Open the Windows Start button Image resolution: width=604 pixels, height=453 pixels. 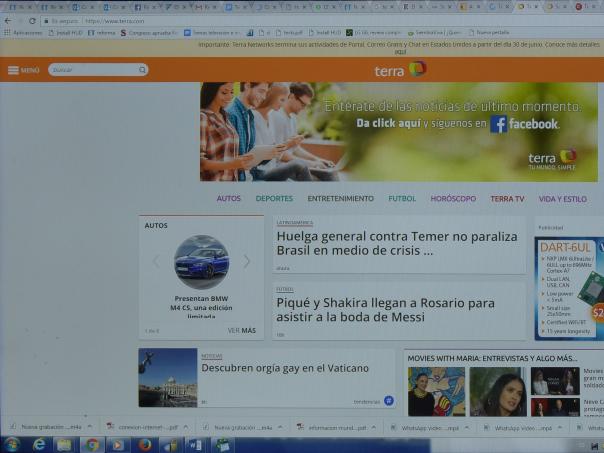tap(12, 444)
